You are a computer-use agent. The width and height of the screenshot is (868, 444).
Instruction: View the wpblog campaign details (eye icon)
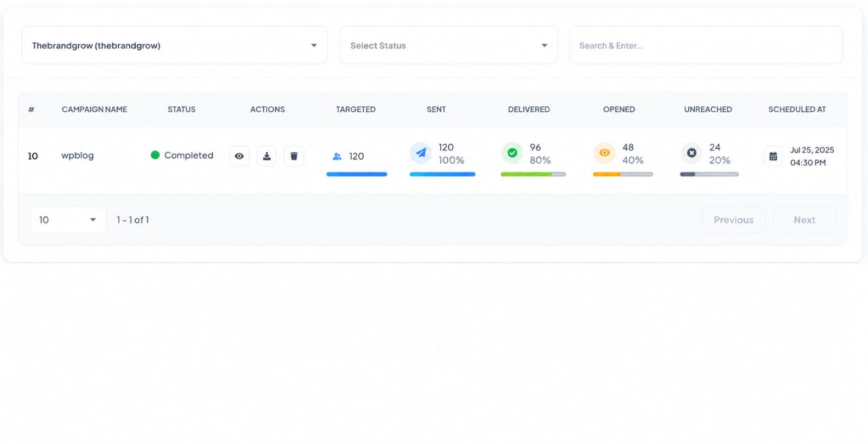coord(239,156)
